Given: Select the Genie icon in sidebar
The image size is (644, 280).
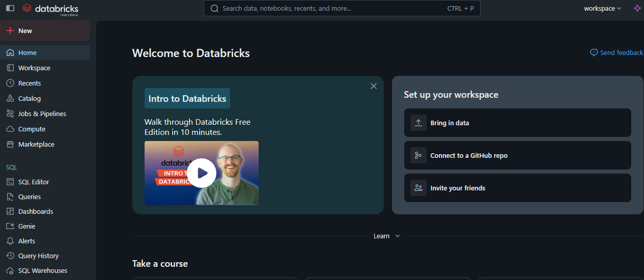Looking at the screenshot, I should tap(10, 226).
